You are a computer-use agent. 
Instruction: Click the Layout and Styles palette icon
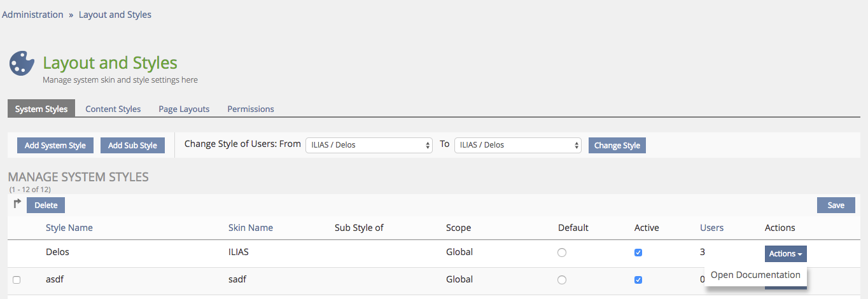pyautogui.click(x=22, y=64)
